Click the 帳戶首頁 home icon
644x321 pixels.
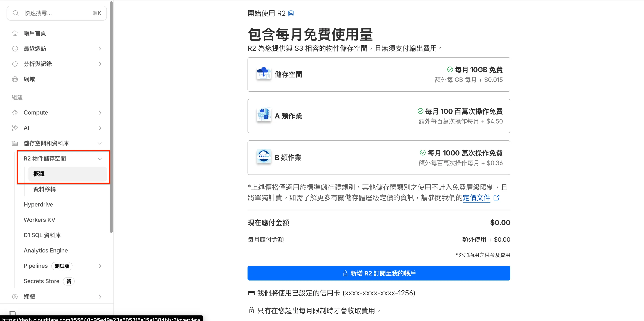[15, 33]
